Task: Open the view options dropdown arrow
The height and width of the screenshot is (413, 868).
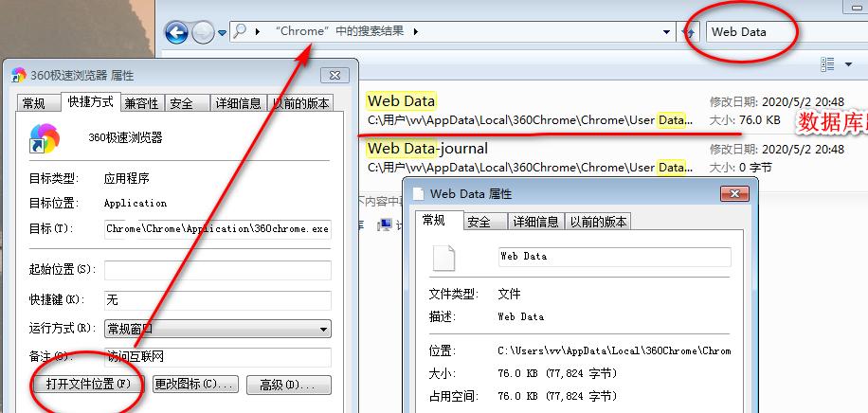Action: (x=849, y=64)
